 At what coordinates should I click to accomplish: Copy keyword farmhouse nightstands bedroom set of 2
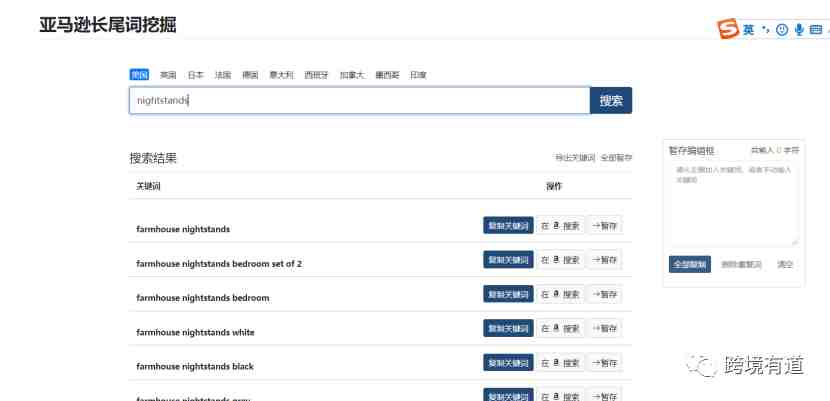pos(508,260)
